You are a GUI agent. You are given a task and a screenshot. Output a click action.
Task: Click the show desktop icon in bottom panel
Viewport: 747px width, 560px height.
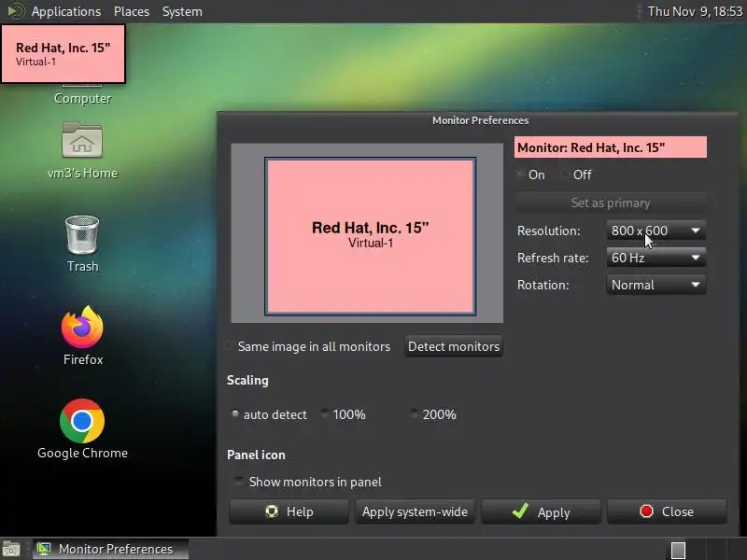point(11,550)
